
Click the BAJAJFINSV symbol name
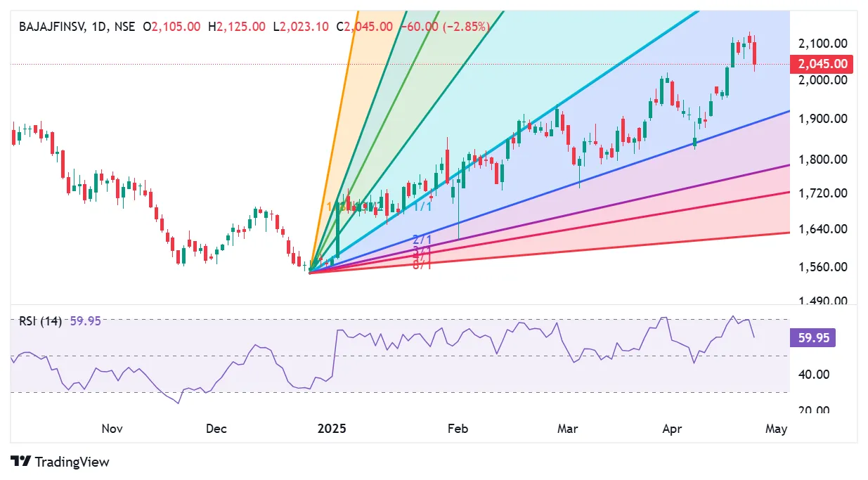point(52,27)
